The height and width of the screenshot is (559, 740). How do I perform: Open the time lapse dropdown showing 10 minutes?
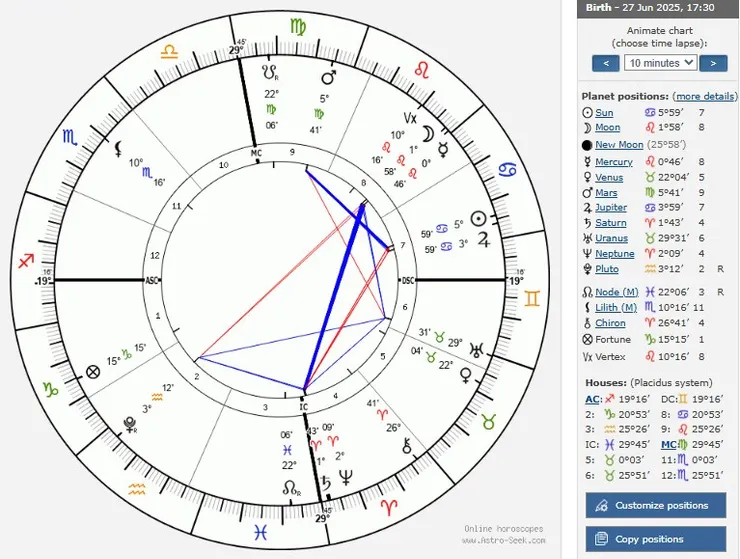(660, 63)
